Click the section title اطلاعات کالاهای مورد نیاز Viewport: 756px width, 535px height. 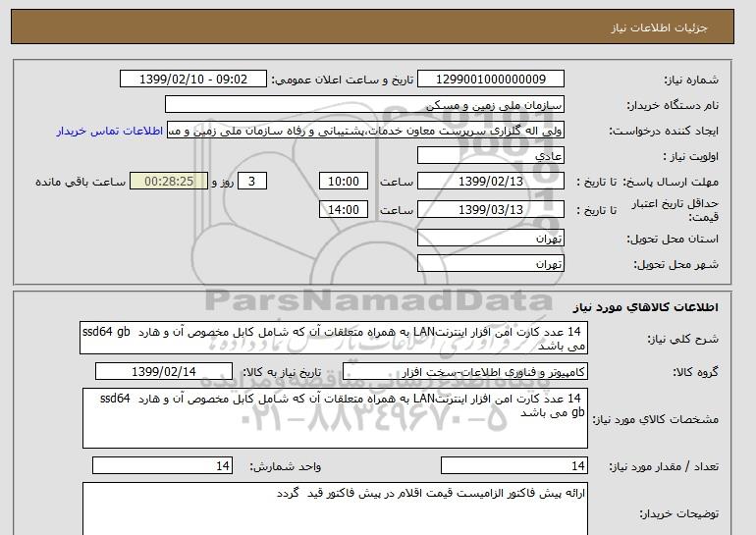tap(646, 307)
